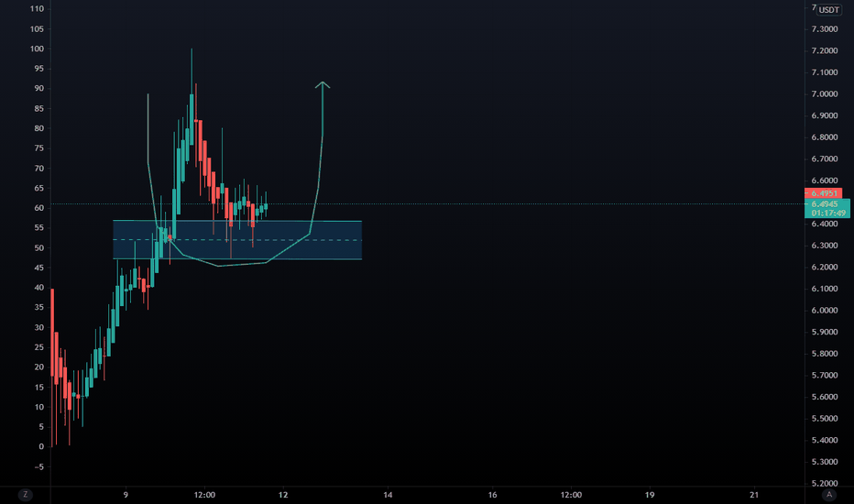Click the green 6.4945 current price label
This screenshot has height=504, width=854.
[x=827, y=204]
